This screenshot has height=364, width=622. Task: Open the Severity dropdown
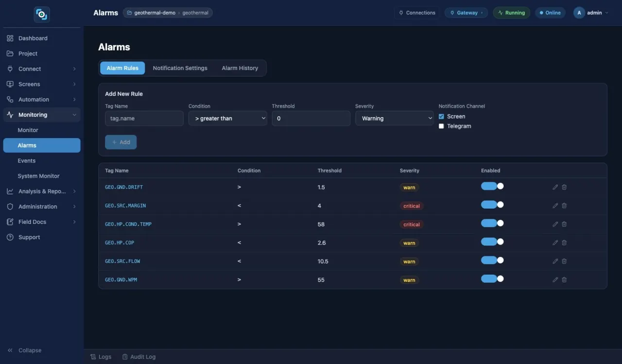click(395, 118)
